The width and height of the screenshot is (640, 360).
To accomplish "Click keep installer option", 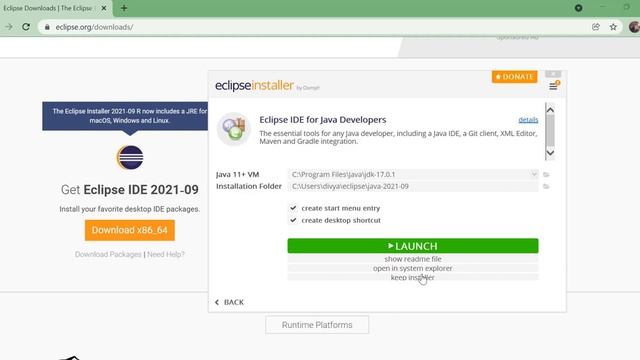I will point(413,277).
